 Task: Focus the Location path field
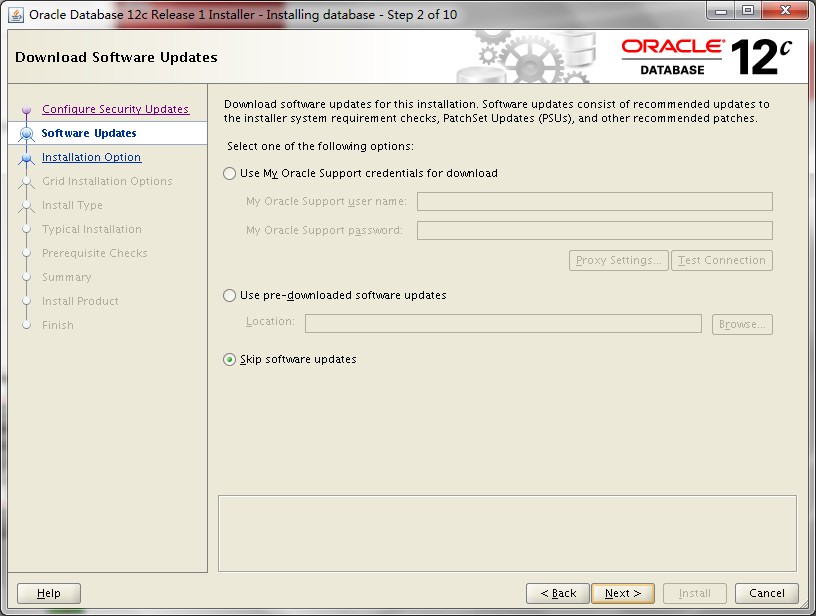point(503,323)
